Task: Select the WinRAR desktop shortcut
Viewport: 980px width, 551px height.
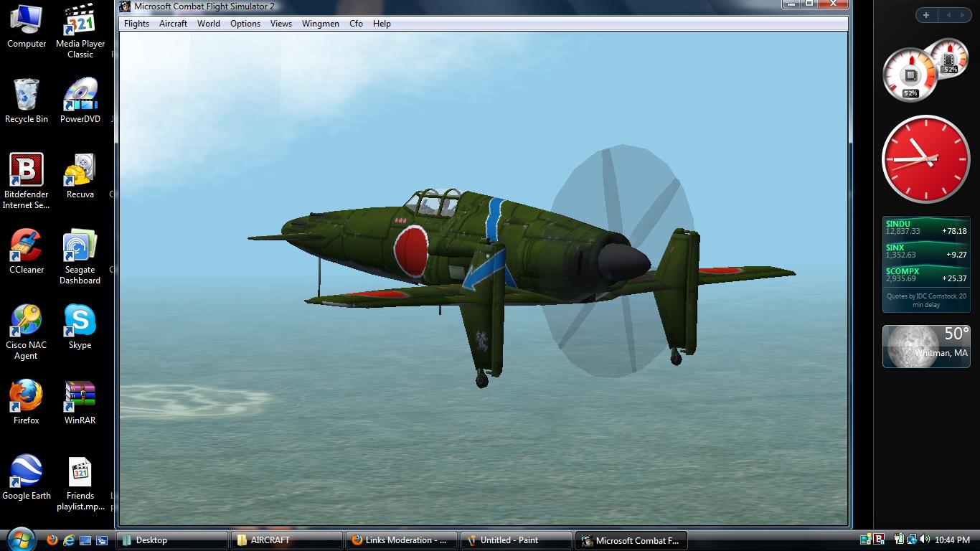Action: [80, 398]
